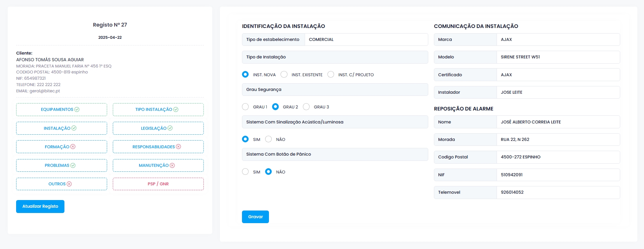Select NÃO for Sinalização Acústica/Luminosa

pos(269,139)
